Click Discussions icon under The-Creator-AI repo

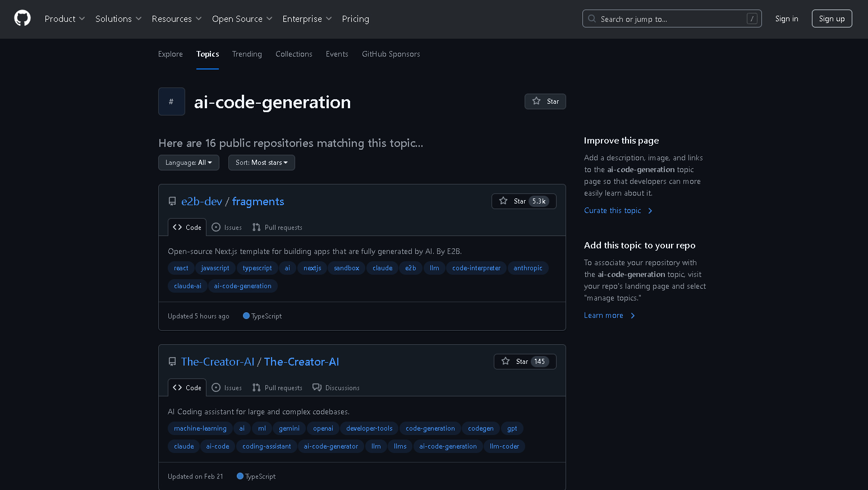pos(317,387)
